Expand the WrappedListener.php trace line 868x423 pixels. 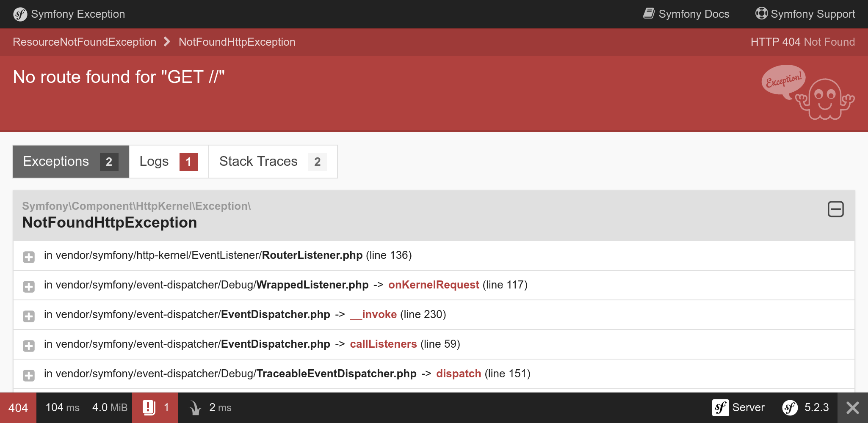coord(29,286)
